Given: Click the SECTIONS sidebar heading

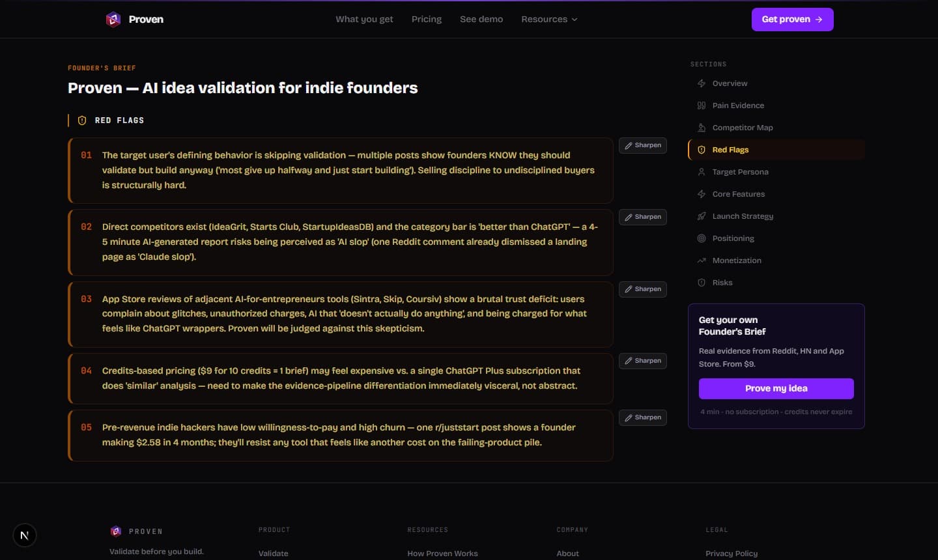Looking at the screenshot, I should click(709, 64).
